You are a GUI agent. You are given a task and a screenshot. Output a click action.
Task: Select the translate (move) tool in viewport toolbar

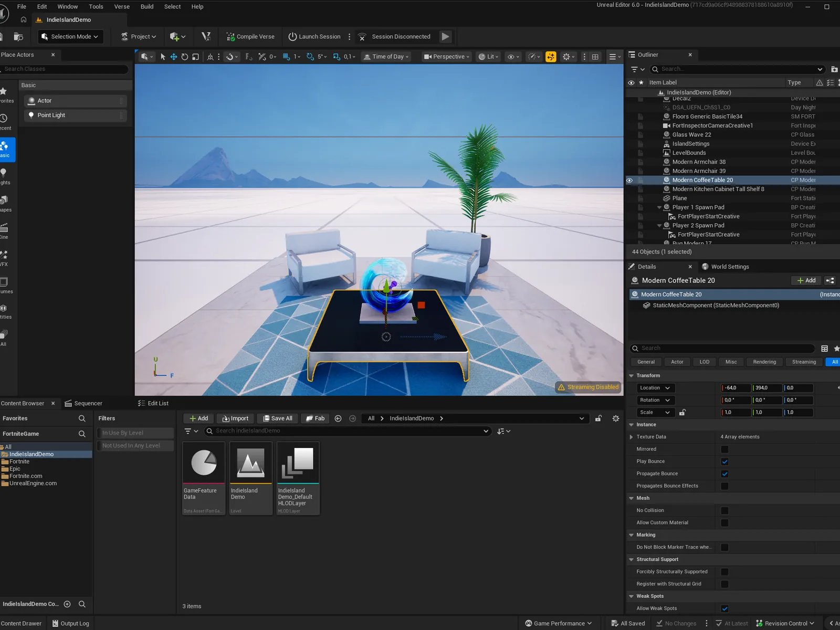pos(174,57)
